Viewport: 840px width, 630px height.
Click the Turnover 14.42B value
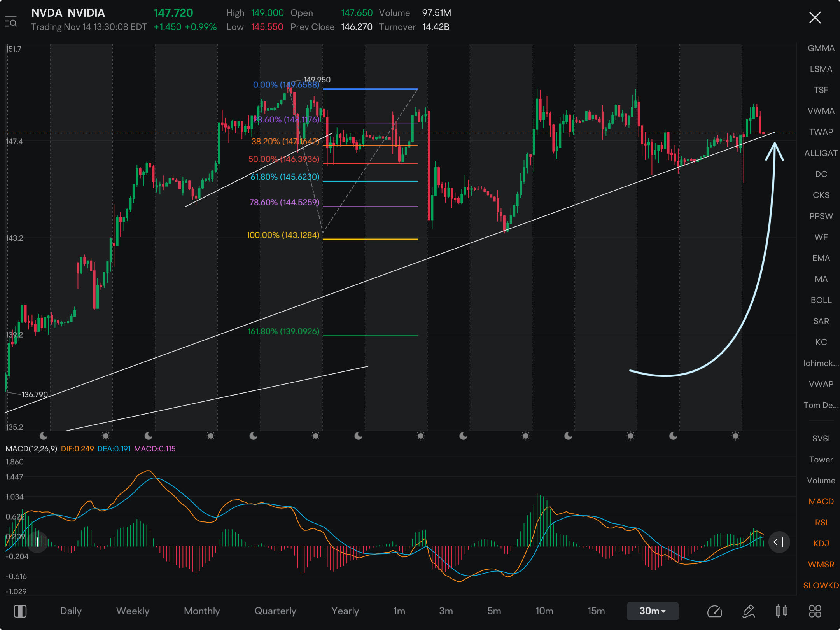[x=436, y=27]
